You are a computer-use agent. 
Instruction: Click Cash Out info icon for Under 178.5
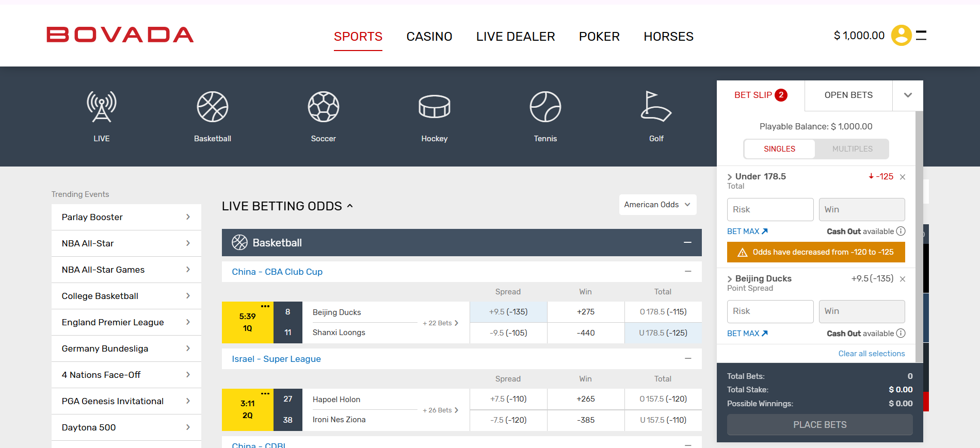901,231
